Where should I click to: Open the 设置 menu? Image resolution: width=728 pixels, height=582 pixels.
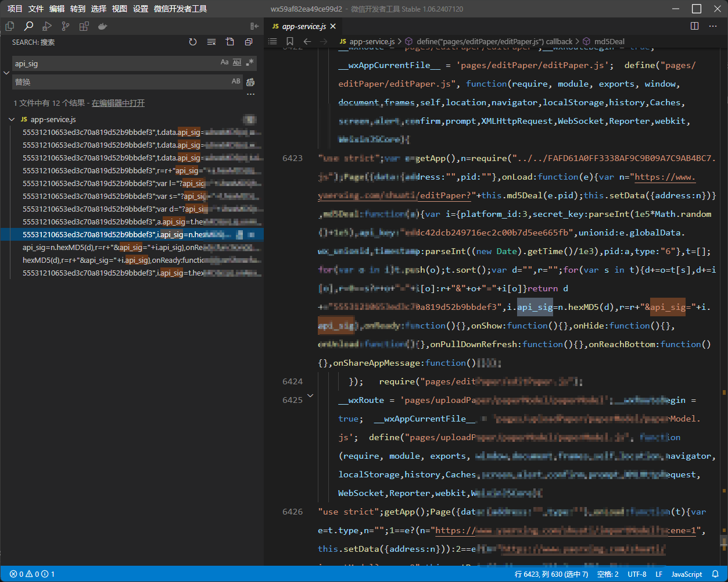coord(141,9)
